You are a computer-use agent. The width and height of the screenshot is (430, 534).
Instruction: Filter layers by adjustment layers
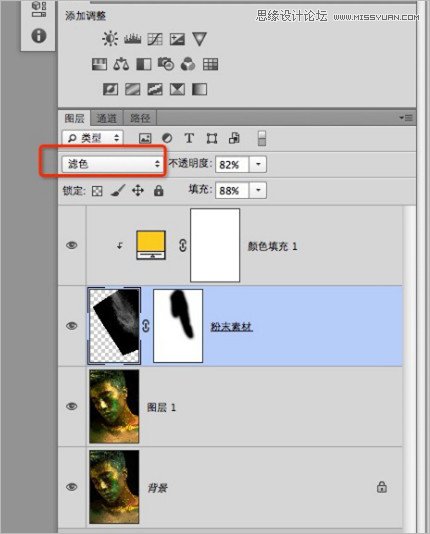click(x=167, y=138)
